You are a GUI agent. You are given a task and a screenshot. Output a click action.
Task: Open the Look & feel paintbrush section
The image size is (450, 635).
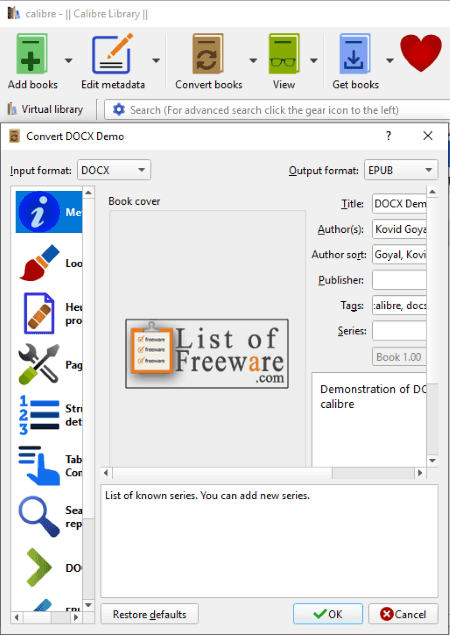[39, 263]
